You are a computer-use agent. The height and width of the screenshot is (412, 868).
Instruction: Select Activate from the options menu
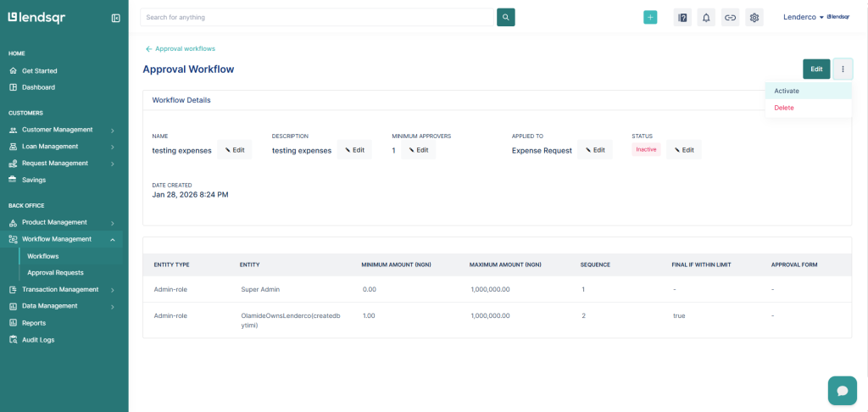coord(787,91)
